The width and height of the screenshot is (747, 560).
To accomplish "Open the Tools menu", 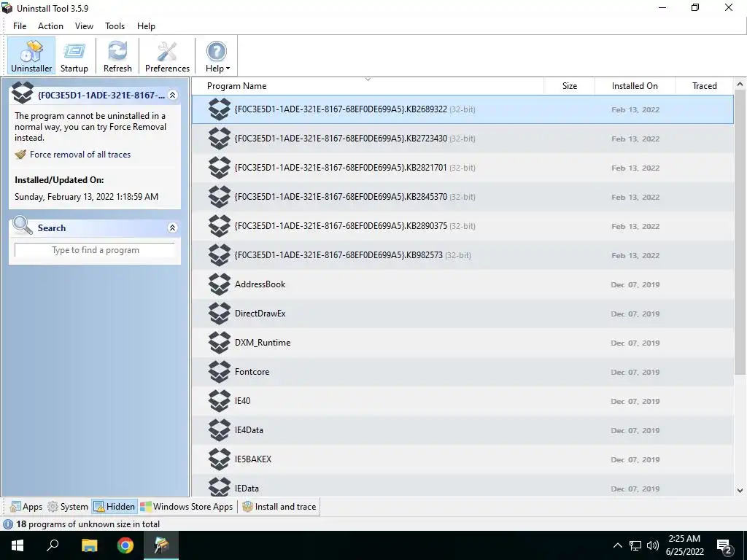I will (115, 26).
